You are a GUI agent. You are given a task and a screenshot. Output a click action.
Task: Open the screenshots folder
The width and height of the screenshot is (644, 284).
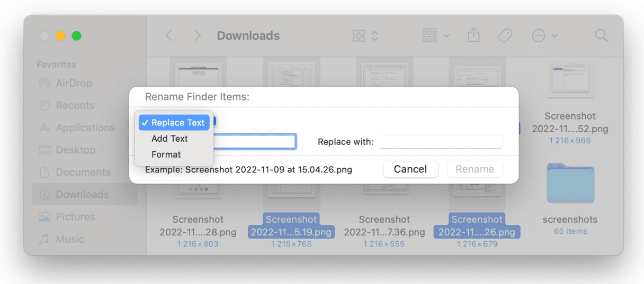tap(570, 182)
